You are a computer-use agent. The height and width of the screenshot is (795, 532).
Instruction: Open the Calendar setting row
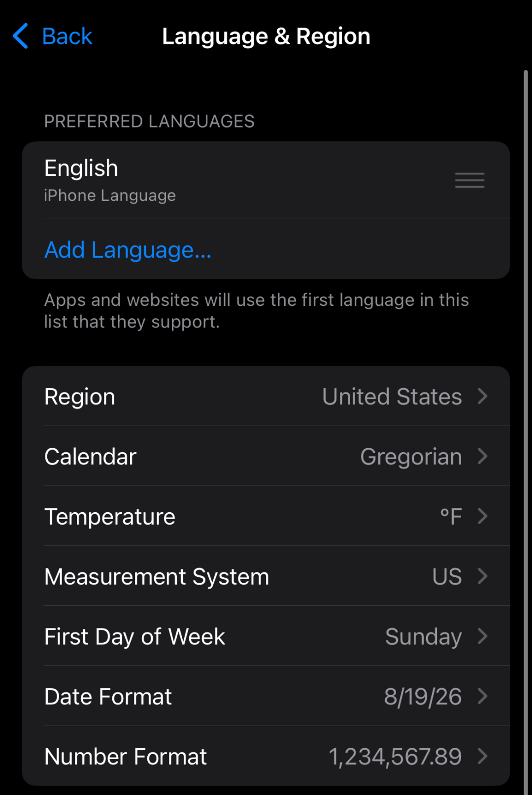(x=266, y=456)
